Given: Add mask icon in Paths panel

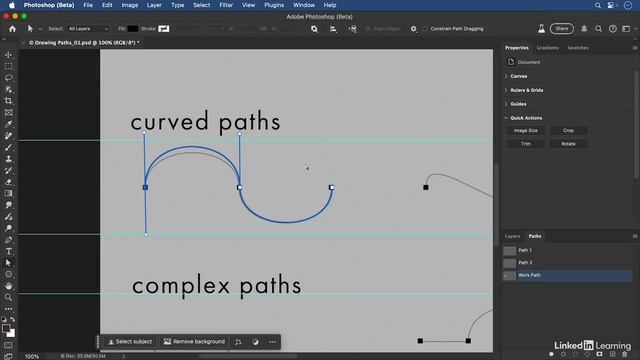Looking at the screenshot, I should [x=599, y=354].
